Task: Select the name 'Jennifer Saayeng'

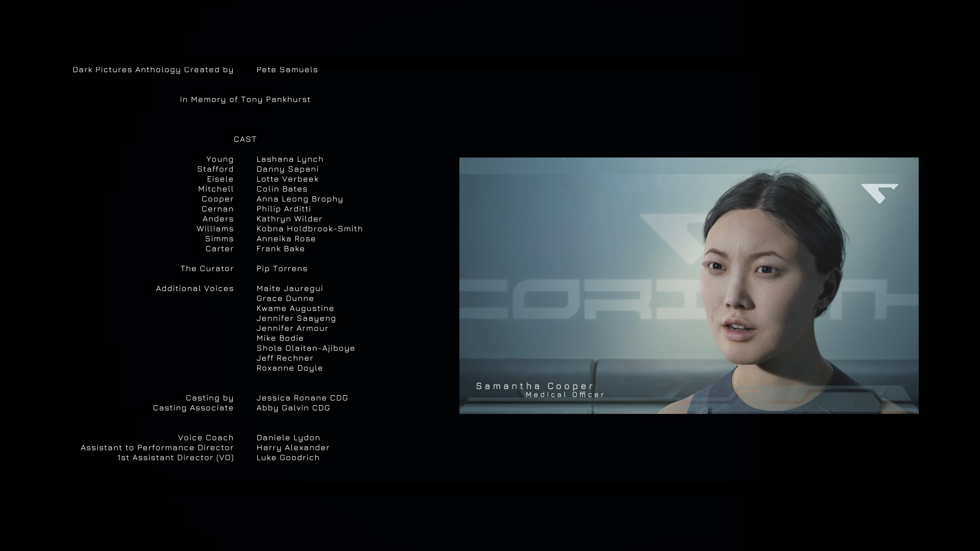Action: coord(296,318)
